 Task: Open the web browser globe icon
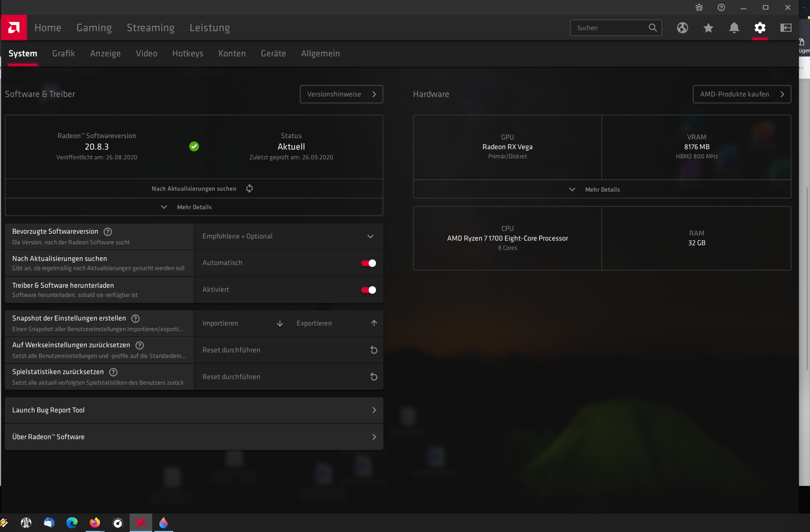point(682,28)
